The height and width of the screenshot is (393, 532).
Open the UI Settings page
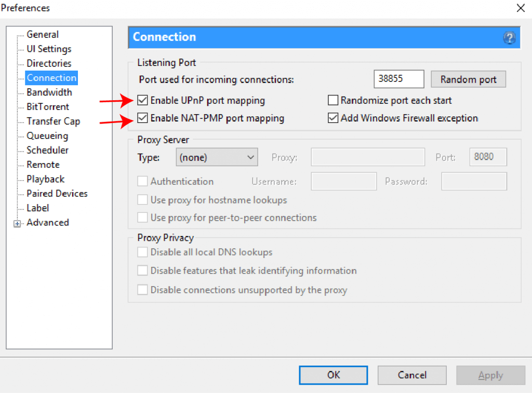click(49, 49)
